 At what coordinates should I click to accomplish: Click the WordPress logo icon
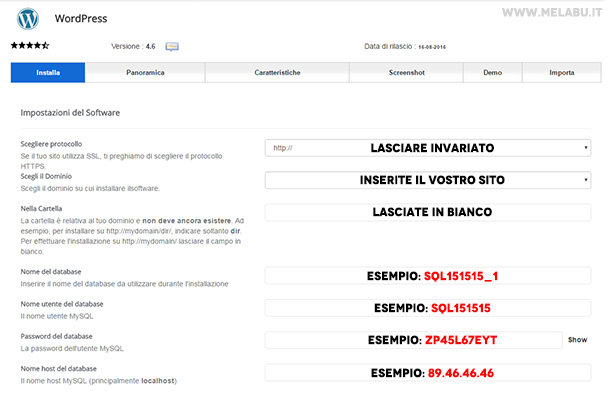(28, 18)
